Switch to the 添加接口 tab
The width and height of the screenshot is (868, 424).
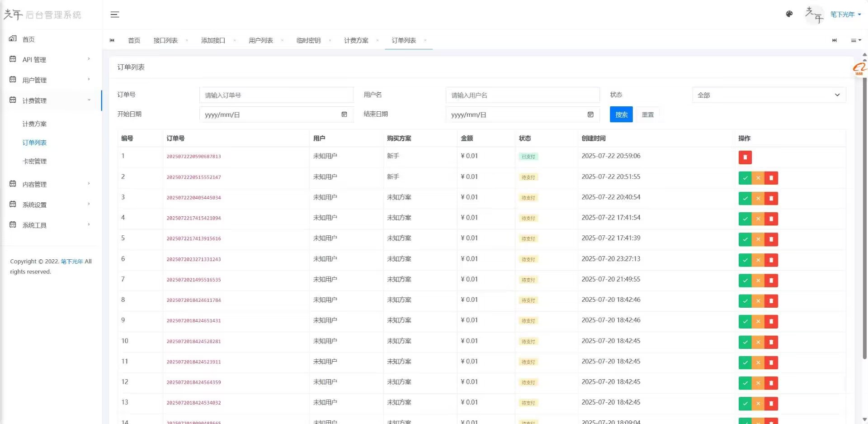213,40
